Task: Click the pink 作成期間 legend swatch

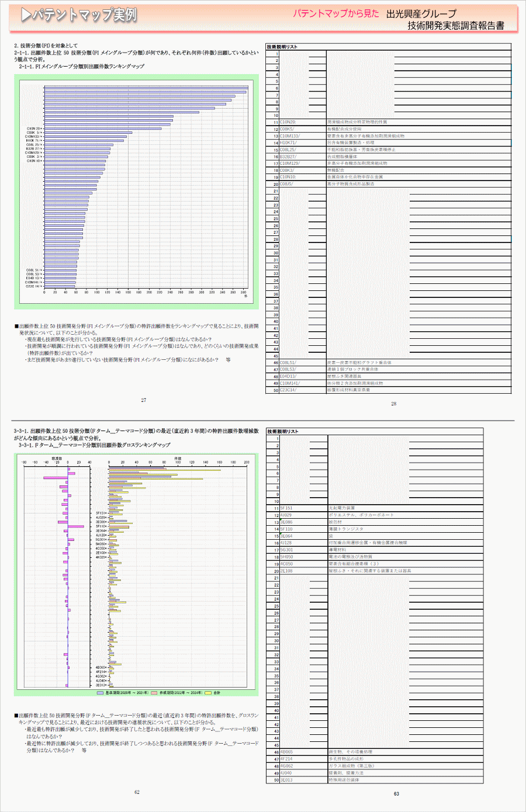Action: 154,693
